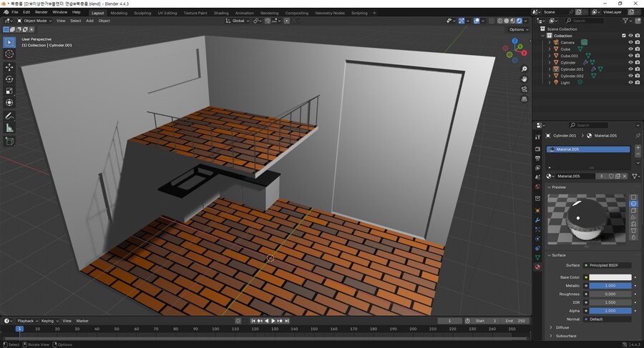Toggle camera view in viewport

[x=525, y=89]
